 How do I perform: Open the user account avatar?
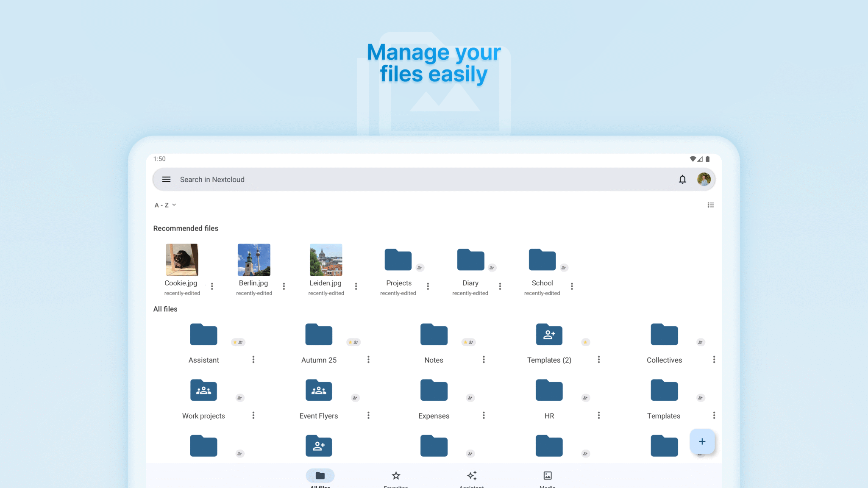click(x=704, y=179)
